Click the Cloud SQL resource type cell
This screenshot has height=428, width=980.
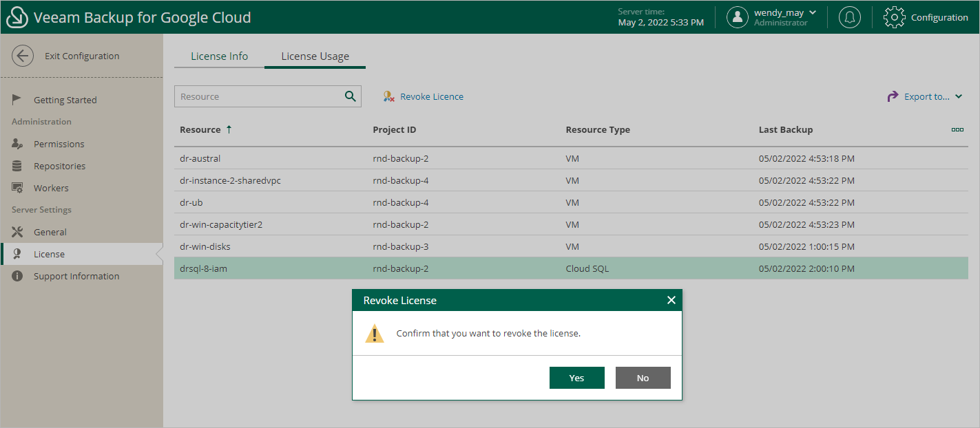click(587, 268)
